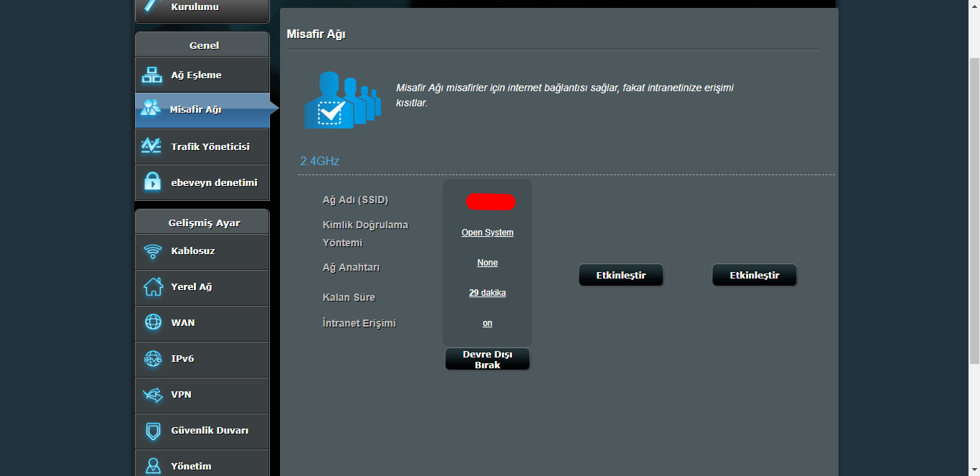Click the quick setup wand icon
980x476 pixels.
coord(151,5)
